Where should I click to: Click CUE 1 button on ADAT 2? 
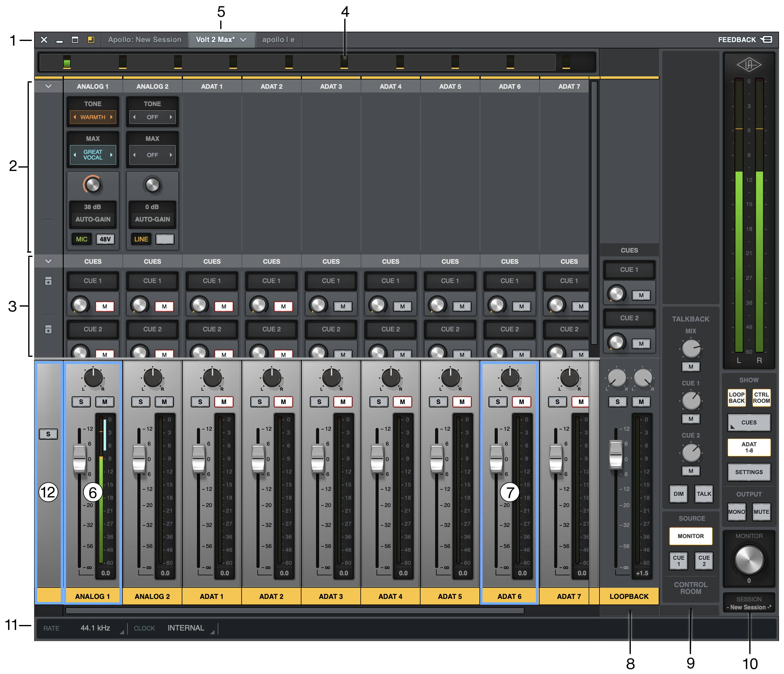pyautogui.click(x=271, y=281)
